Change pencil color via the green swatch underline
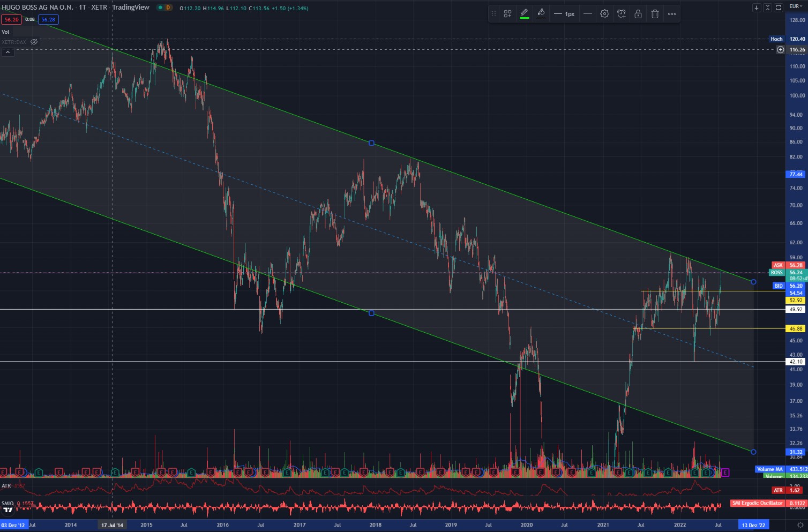Viewport: 808px width, 532px height. click(x=525, y=18)
